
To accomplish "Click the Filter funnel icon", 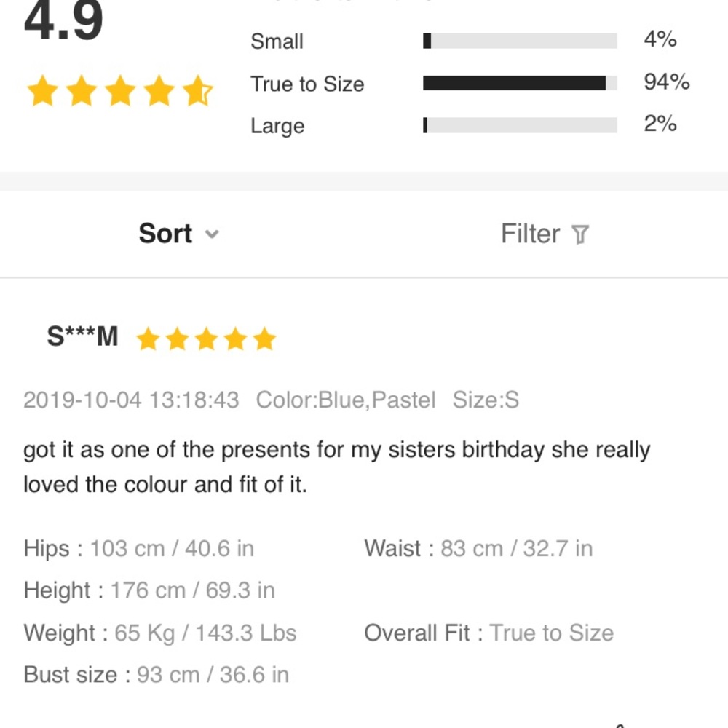I will click(x=580, y=234).
